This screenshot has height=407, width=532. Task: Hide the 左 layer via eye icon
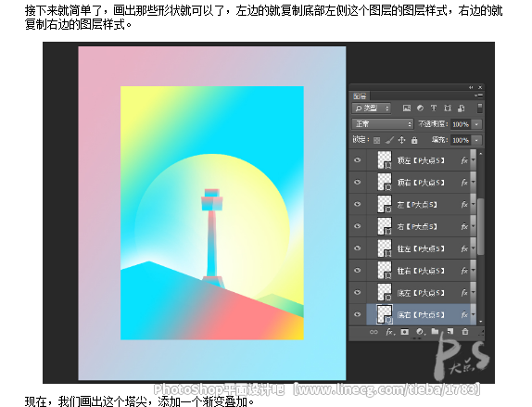point(357,204)
